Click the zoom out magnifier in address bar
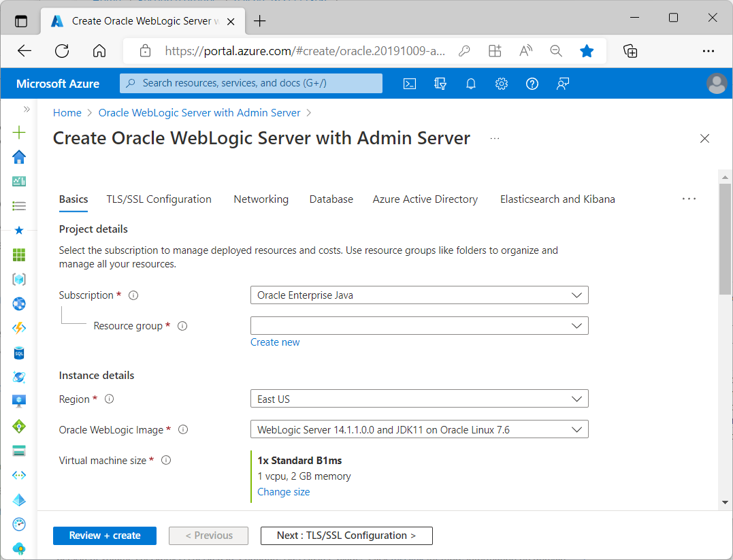Viewport: 733px width, 560px height. (556, 50)
